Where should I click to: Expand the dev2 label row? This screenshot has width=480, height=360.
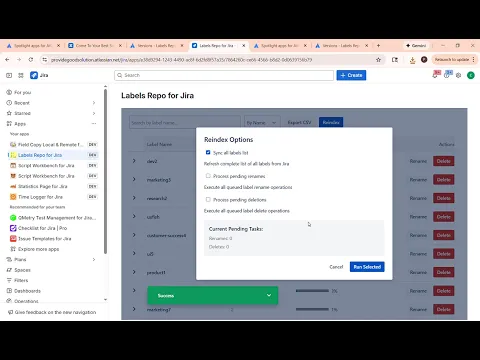click(x=134, y=161)
